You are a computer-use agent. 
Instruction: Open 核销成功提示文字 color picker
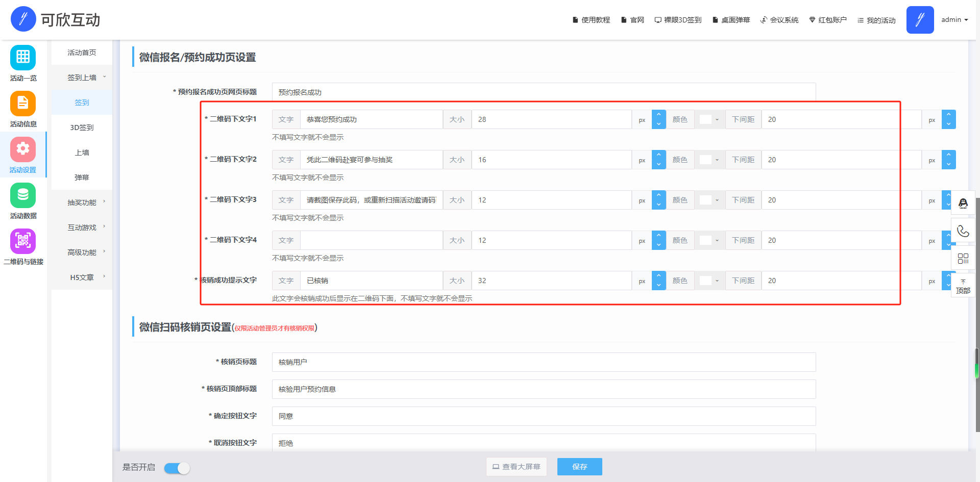point(709,281)
